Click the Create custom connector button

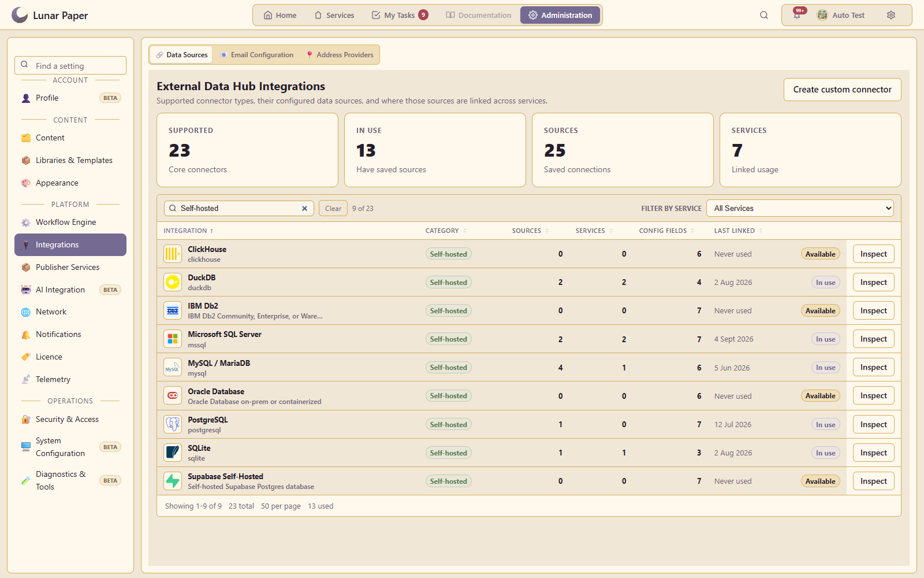(842, 90)
